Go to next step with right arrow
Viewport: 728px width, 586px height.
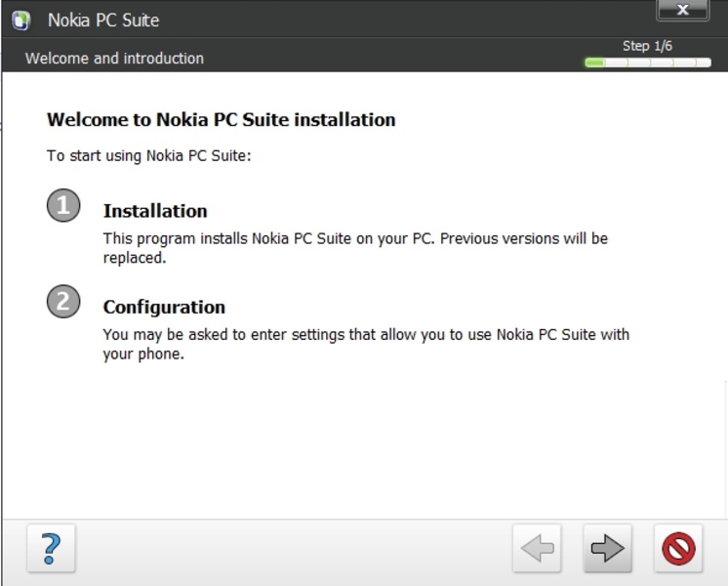pos(607,549)
